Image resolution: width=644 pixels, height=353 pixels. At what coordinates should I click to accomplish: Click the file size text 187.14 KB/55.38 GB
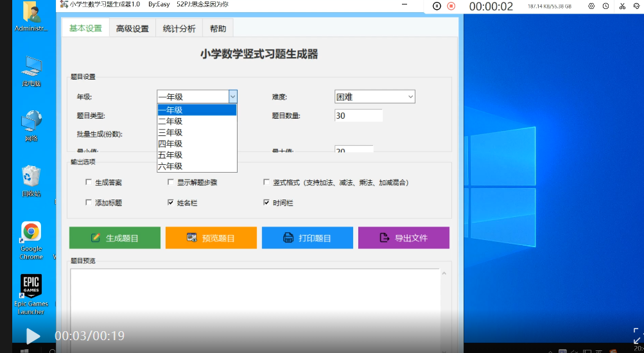(x=550, y=6)
